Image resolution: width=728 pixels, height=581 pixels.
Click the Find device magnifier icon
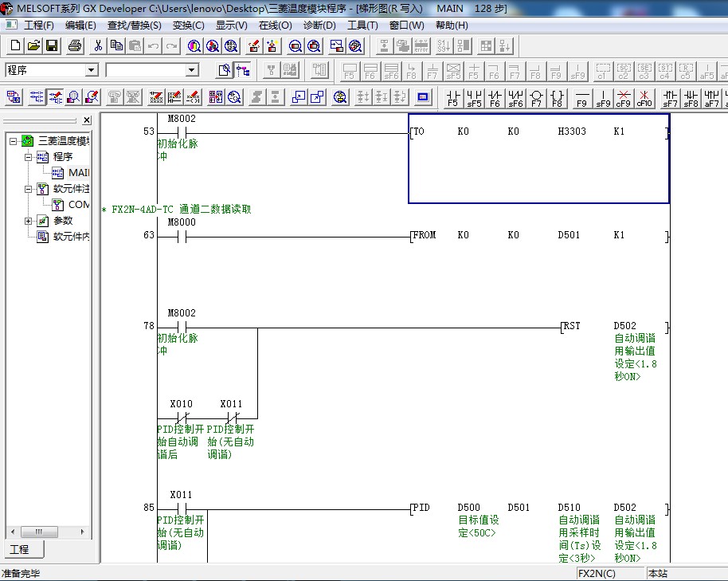(x=194, y=45)
